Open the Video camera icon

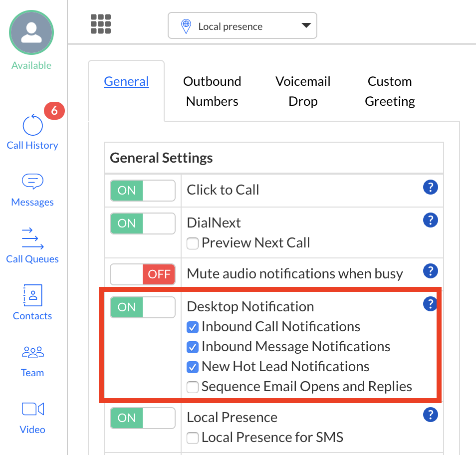[32, 410]
